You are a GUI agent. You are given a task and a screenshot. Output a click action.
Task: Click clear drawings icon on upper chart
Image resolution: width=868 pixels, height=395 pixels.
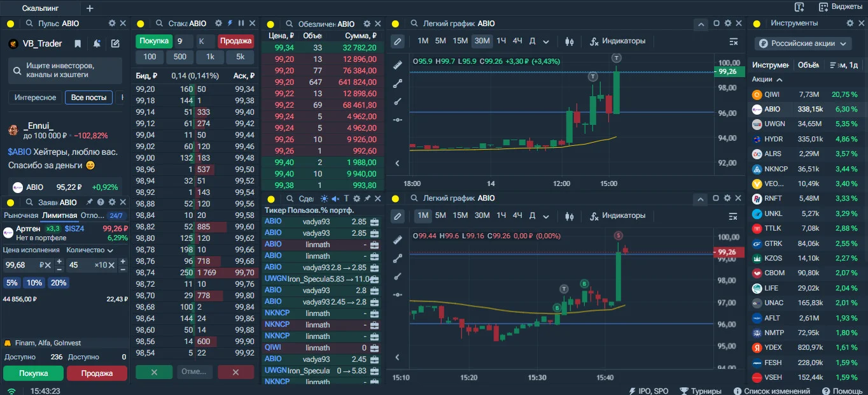pos(733,41)
